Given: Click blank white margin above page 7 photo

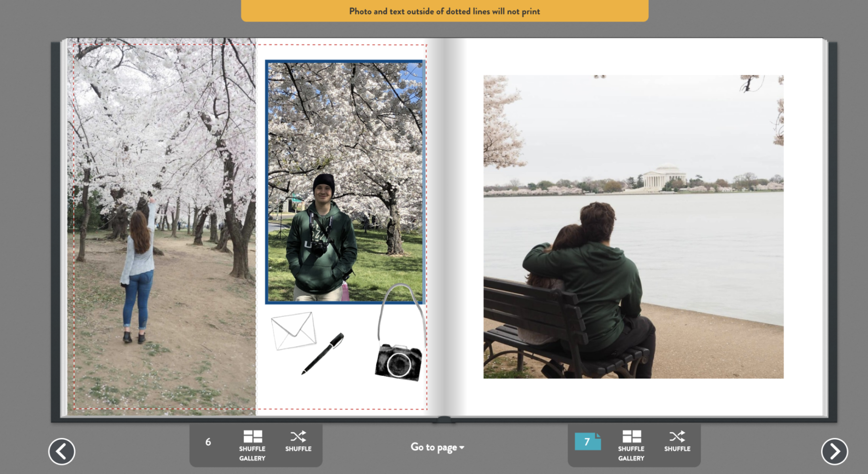Looking at the screenshot, I should point(633,56).
